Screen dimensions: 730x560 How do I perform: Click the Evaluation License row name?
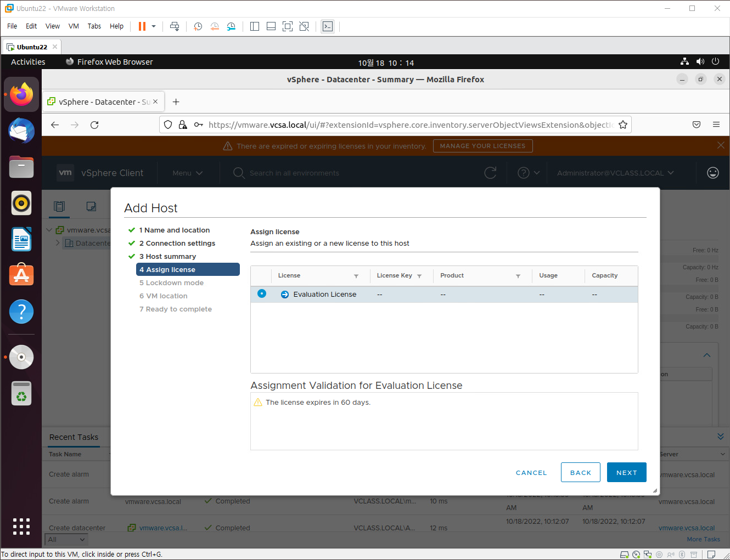click(324, 295)
